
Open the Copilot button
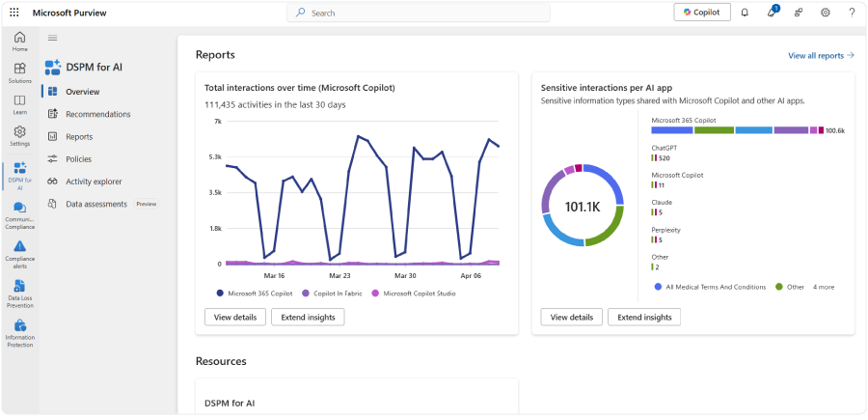tap(702, 13)
